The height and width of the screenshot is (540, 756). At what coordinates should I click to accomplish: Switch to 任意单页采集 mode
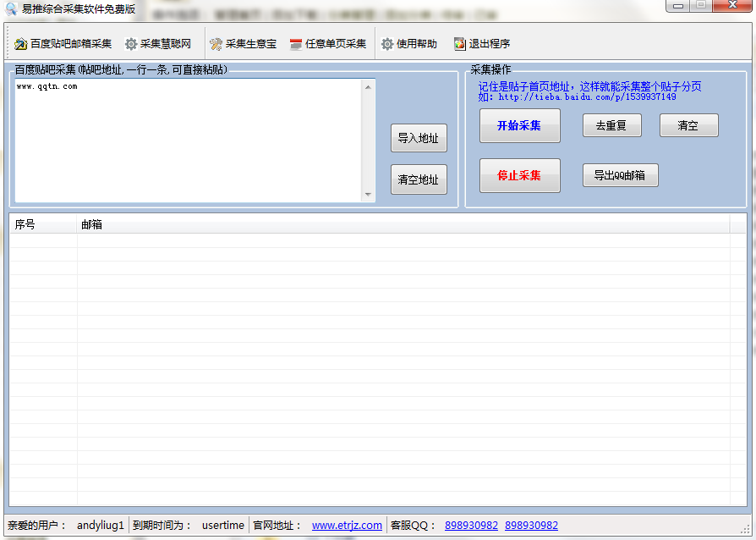coord(336,44)
